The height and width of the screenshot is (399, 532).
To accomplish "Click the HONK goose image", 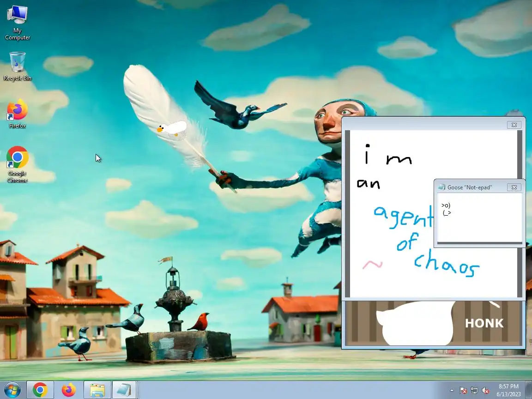I will (x=434, y=323).
